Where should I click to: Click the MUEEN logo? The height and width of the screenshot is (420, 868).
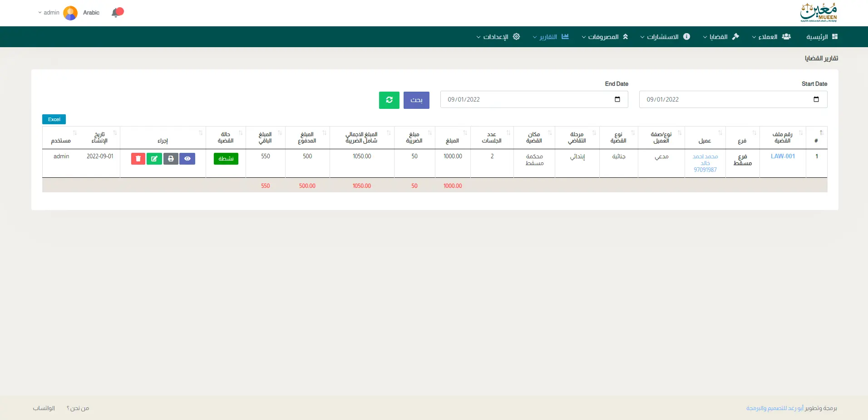pos(819,13)
